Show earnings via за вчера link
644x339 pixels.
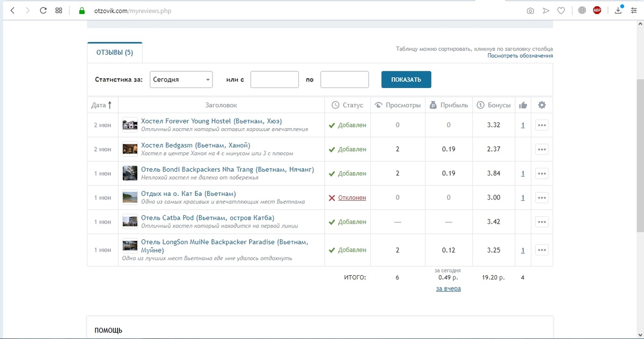pos(448,289)
